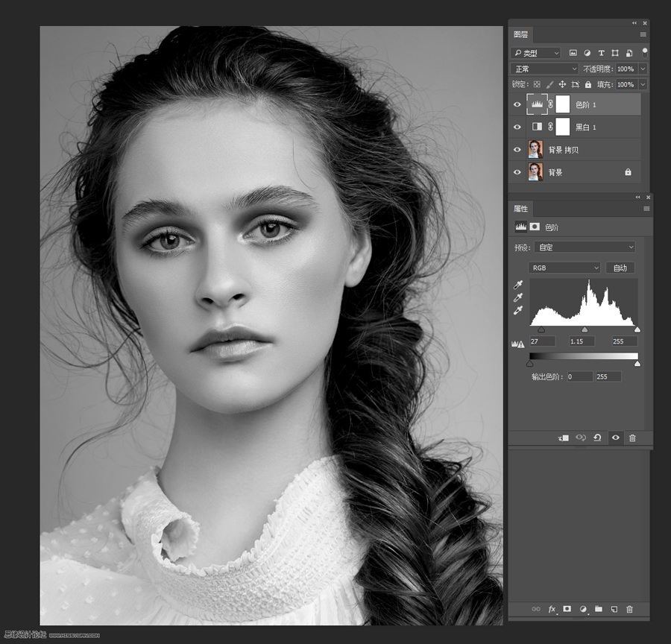Click view previous state icon
This screenshot has width=671, height=644.
581,438
